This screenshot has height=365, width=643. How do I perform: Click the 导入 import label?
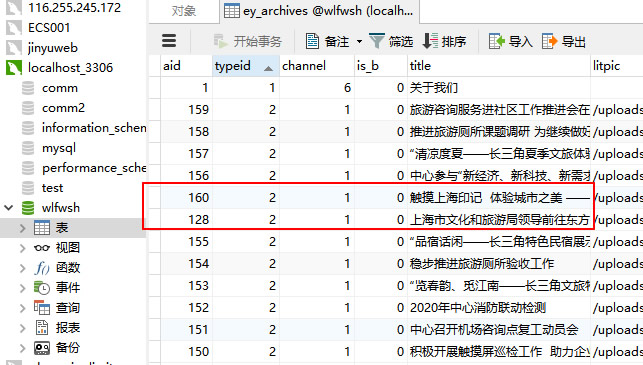coord(520,41)
